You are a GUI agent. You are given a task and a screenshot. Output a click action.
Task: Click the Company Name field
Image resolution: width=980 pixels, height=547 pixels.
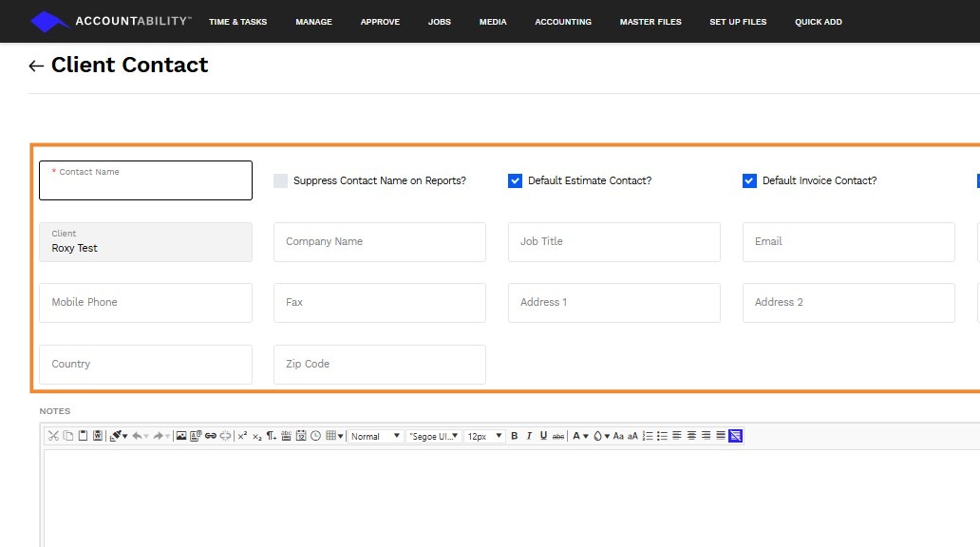[x=380, y=242]
